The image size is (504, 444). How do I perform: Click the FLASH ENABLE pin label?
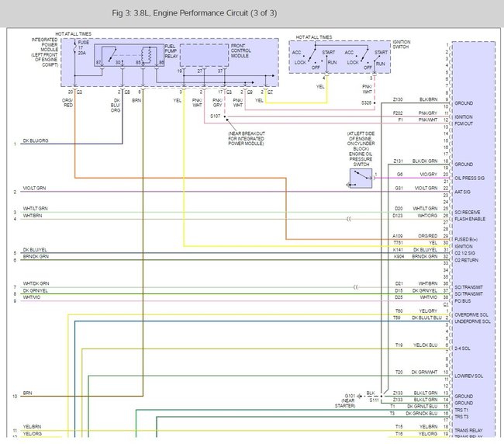471,219
